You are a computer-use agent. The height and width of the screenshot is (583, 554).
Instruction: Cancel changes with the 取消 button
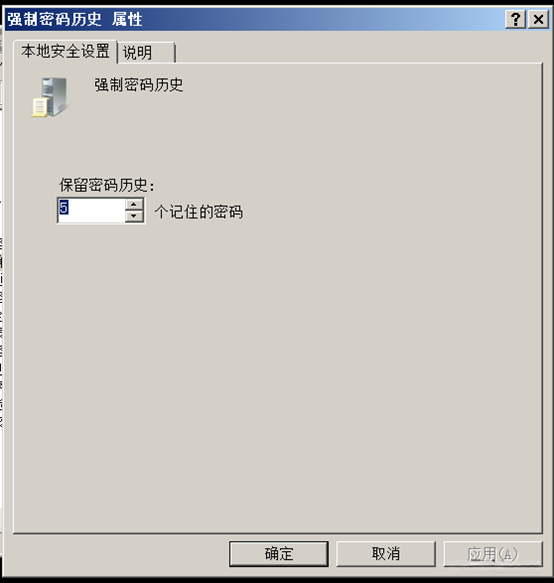pyautogui.click(x=386, y=554)
